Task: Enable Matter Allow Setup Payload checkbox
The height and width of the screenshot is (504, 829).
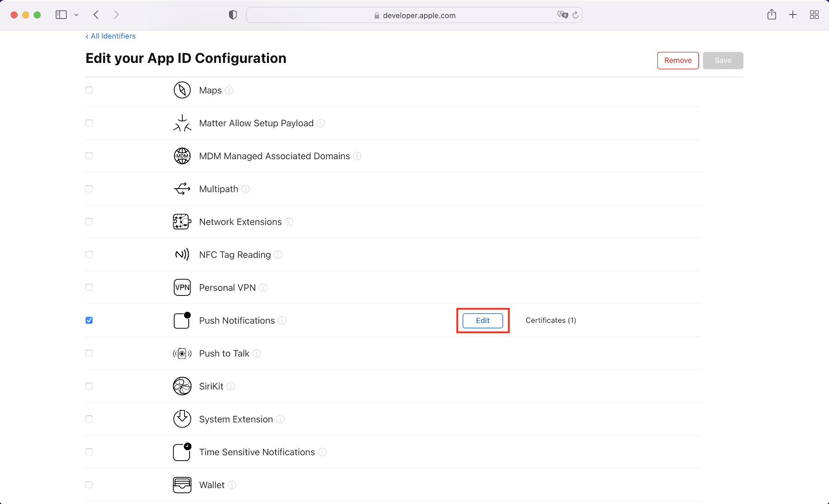Action: (89, 123)
